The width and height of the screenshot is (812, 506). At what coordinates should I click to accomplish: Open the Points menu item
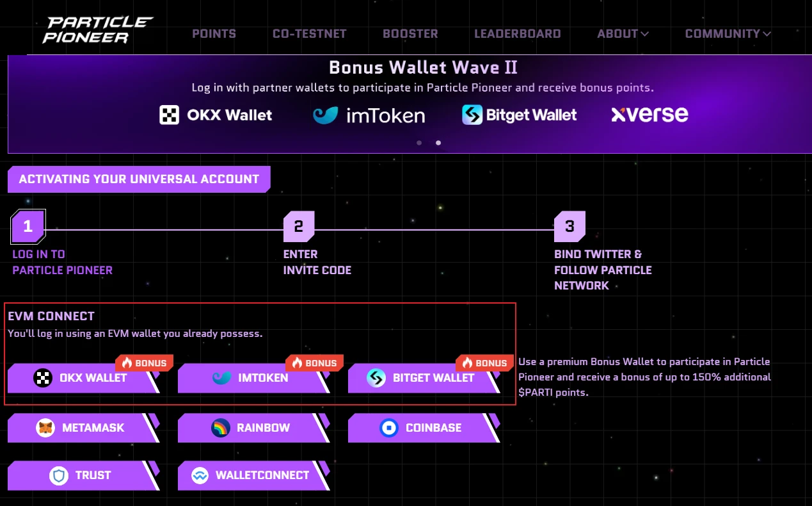(x=214, y=34)
